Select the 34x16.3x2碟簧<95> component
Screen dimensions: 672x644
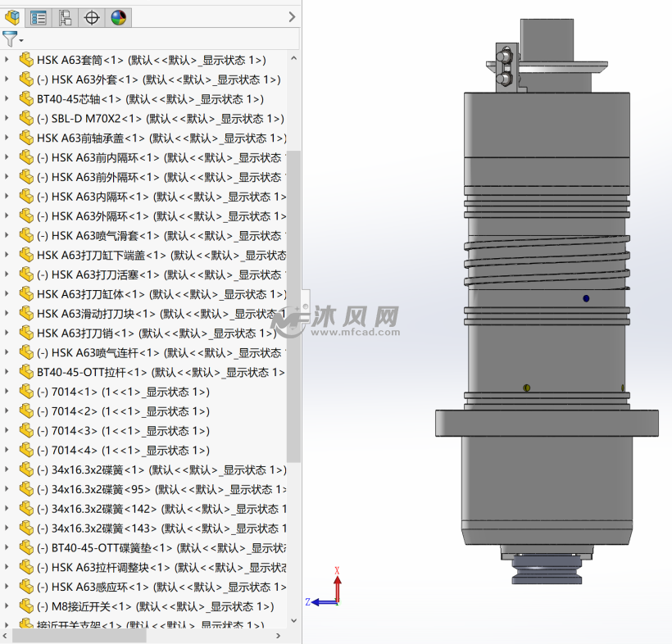coord(98,490)
